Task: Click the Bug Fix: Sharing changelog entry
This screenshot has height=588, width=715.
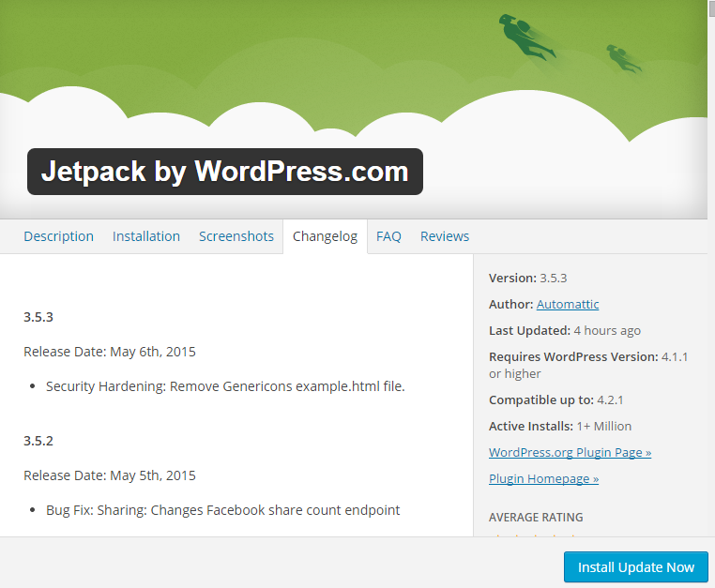Action: pyautogui.click(x=222, y=510)
